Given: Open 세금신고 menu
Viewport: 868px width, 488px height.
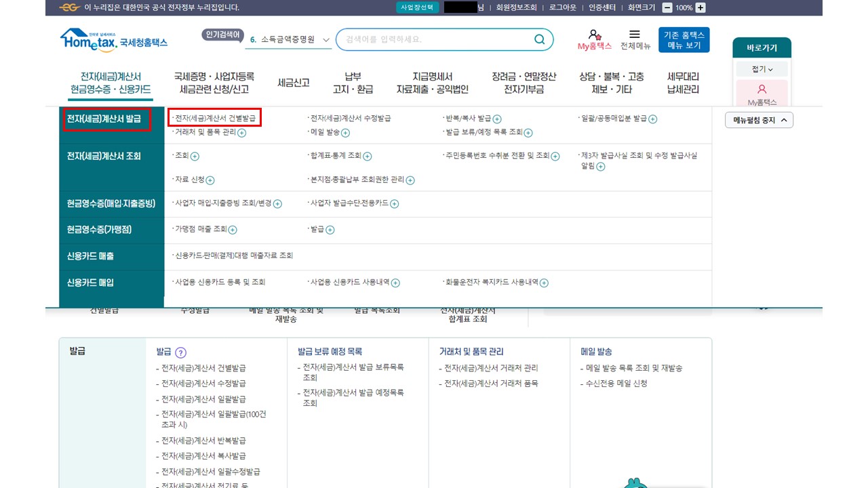Looking at the screenshot, I should pyautogui.click(x=294, y=83).
